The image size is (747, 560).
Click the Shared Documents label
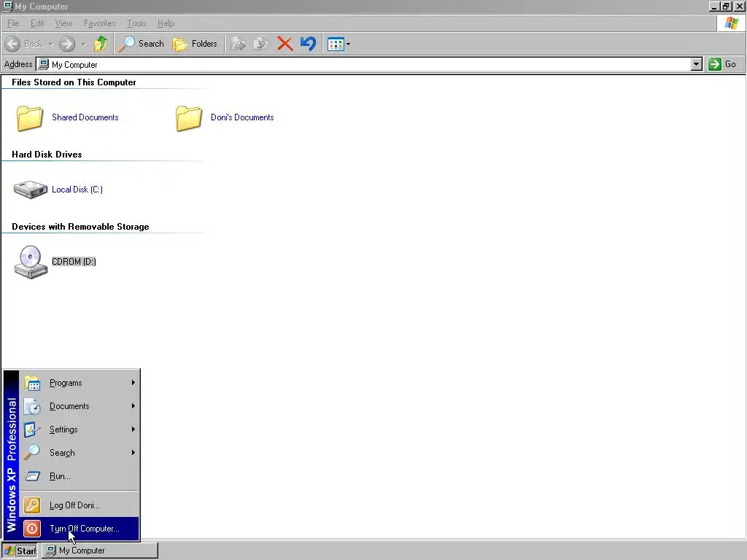pos(85,117)
